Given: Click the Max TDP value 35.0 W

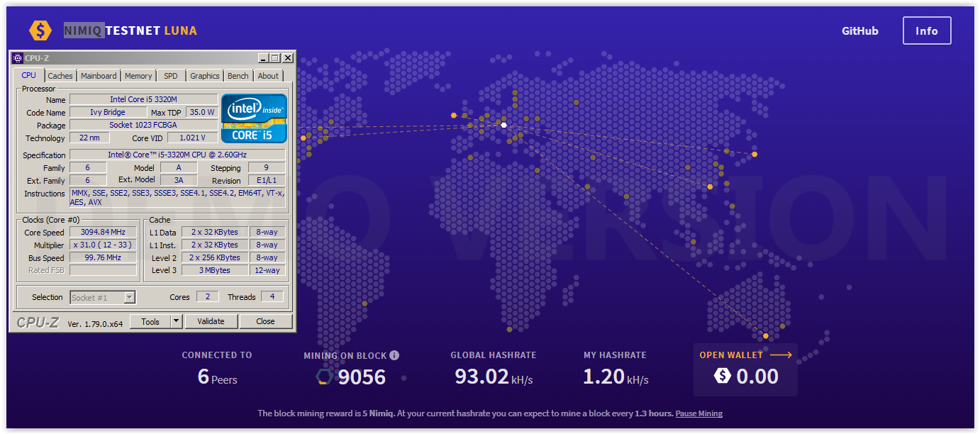Looking at the screenshot, I should point(202,113).
